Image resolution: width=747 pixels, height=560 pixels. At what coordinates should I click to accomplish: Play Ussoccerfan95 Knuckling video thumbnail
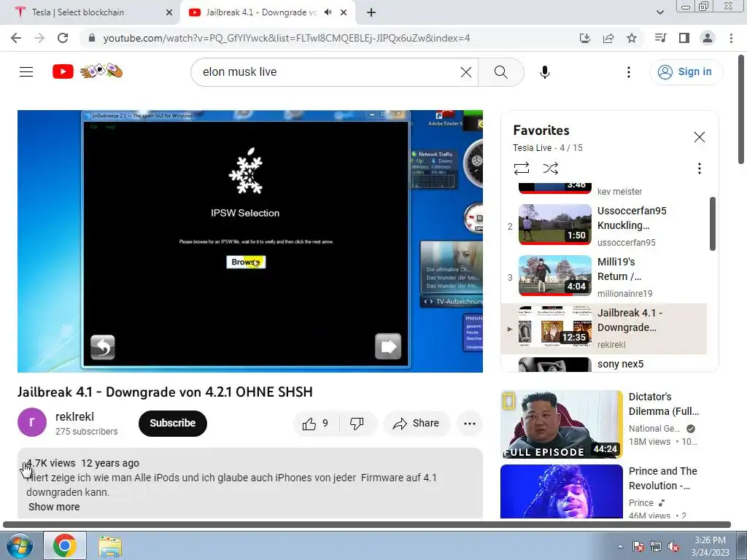point(554,225)
